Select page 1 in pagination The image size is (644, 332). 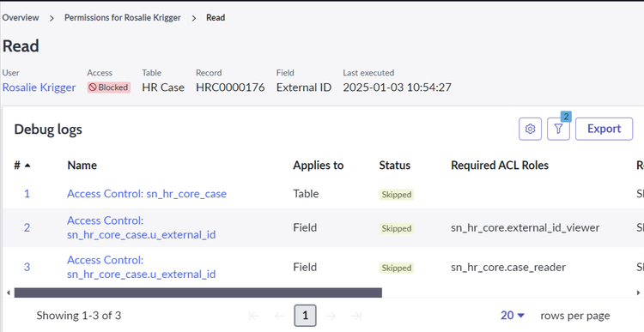click(305, 316)
